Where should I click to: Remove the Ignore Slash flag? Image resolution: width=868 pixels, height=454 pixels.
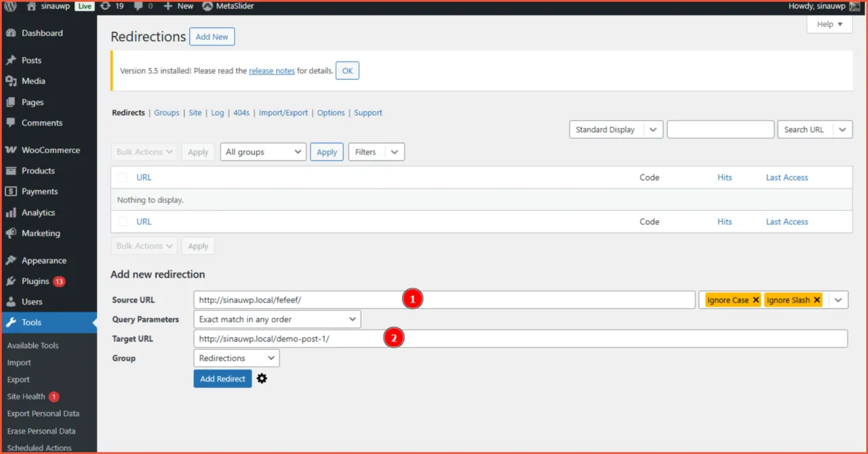coord(817,299)
